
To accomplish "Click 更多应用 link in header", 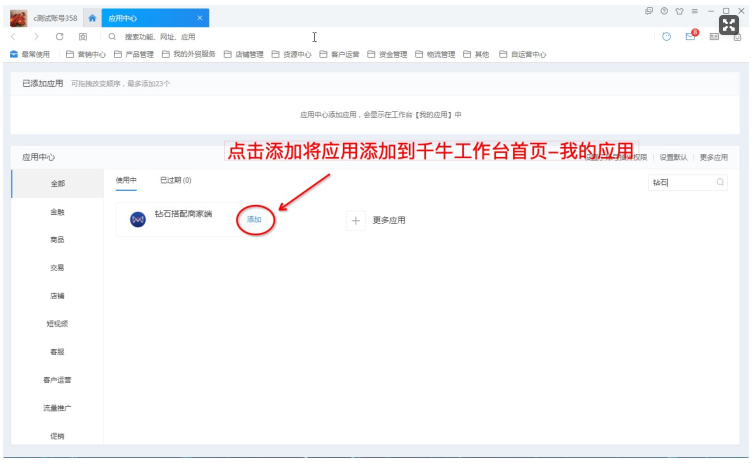I will coord(714,157).
